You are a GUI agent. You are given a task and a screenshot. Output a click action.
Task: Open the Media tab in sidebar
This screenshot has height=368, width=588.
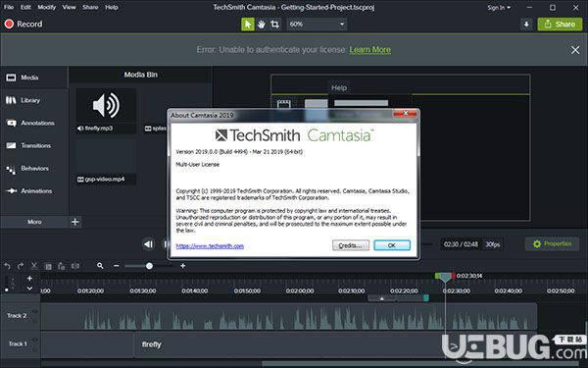pyautogui.click(x=33, y=78)
